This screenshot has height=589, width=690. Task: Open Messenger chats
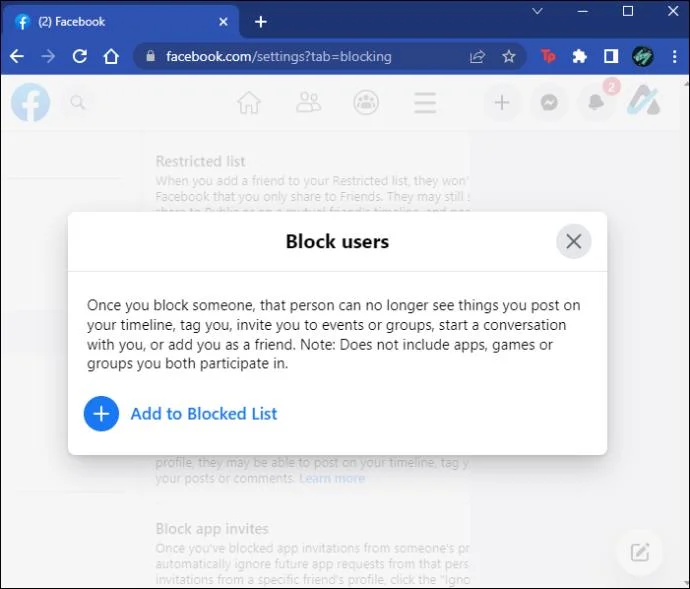pyautogui.click(x=549, y=102)
